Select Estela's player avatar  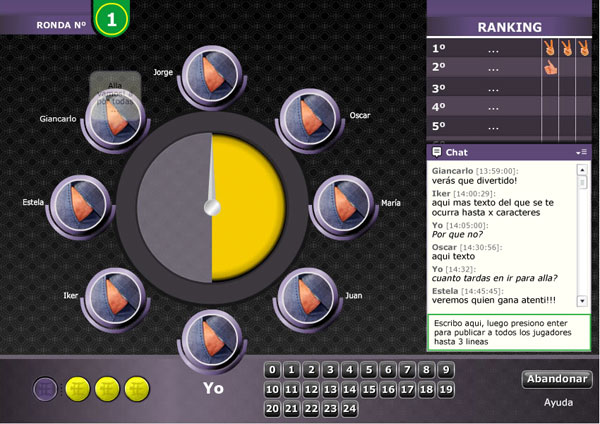(x=78, y=203)
